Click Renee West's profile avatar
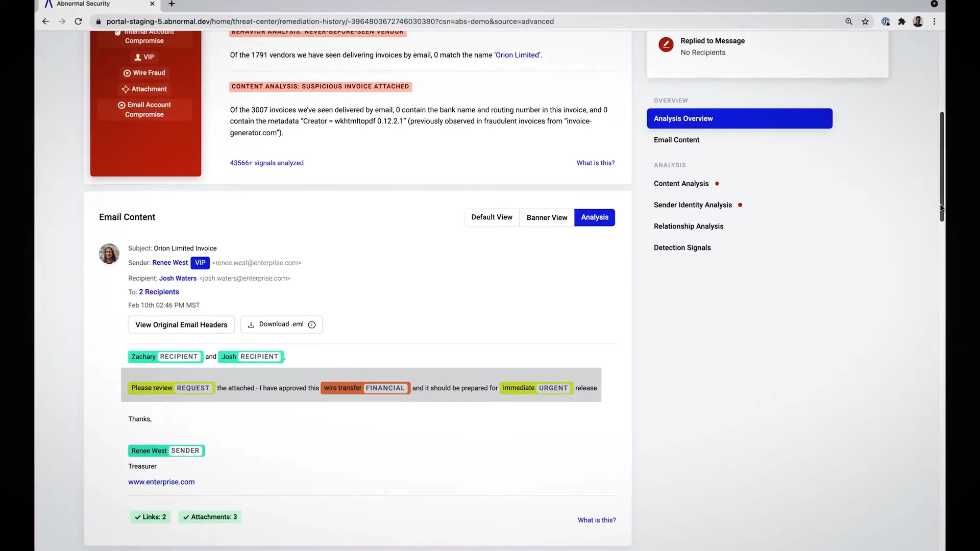980x551 pixels. 109,254
